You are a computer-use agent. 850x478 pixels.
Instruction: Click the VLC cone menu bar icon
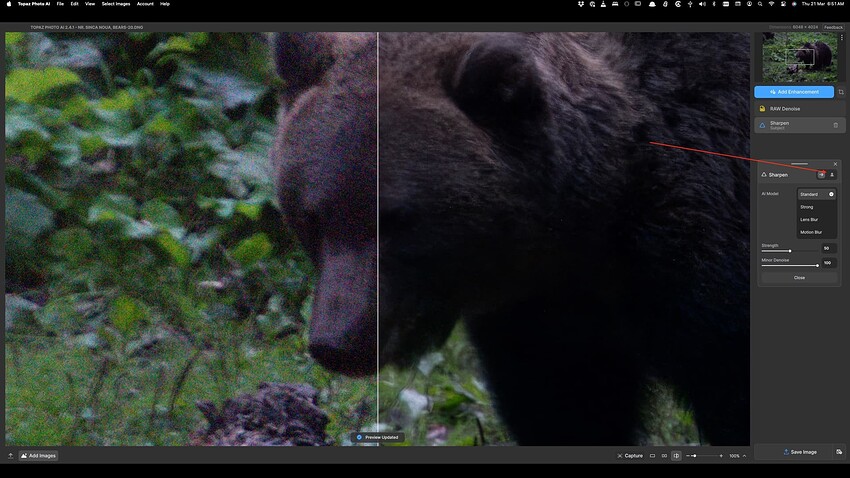coord(603,4)
